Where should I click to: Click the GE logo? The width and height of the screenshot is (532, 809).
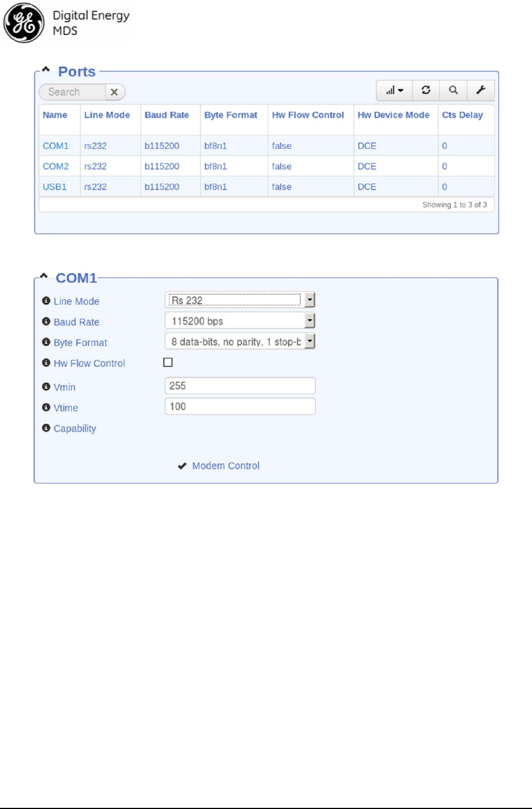(x=24, y=23)
